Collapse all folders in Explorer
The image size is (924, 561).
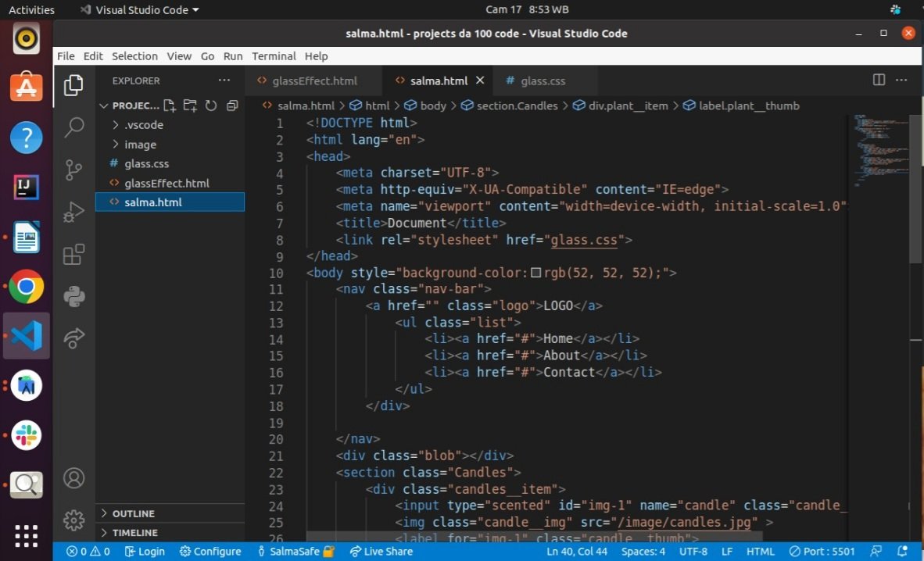(232, 105)
